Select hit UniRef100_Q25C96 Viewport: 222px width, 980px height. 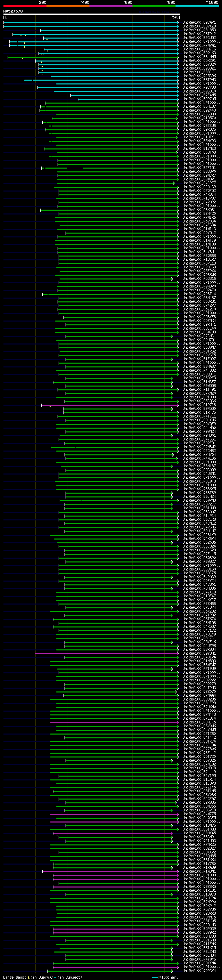(199, 76)
